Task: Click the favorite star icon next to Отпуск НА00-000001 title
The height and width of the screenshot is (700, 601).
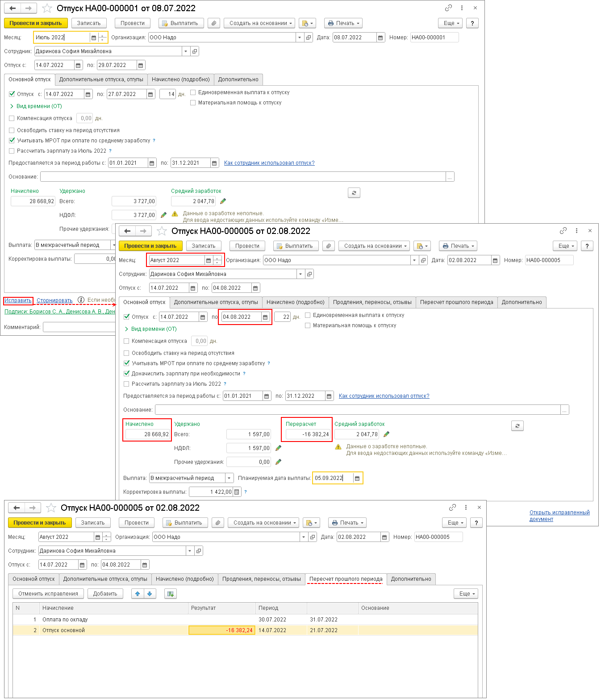Action: click(47, 8)
